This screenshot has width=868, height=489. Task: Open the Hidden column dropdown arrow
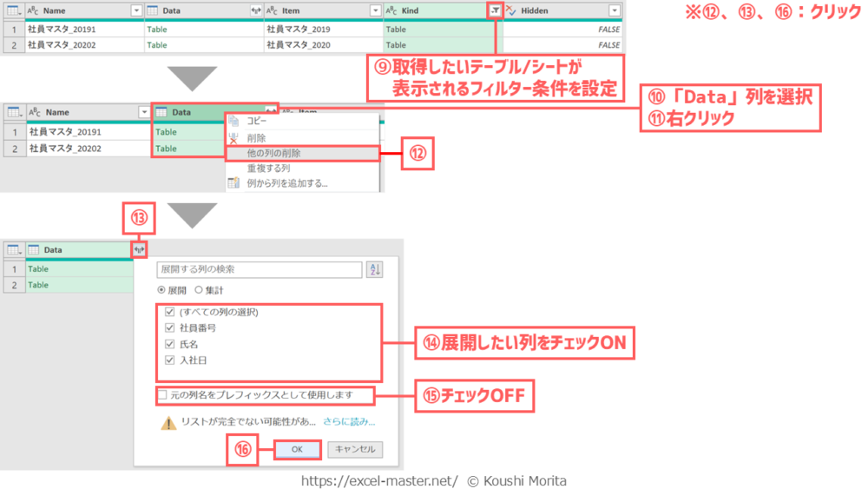tap(615, 10)
